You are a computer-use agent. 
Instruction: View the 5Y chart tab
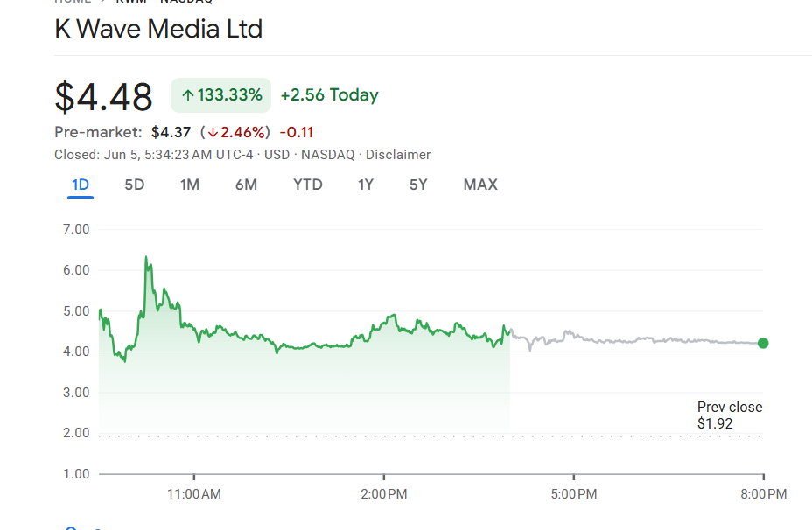pos(418,185)
